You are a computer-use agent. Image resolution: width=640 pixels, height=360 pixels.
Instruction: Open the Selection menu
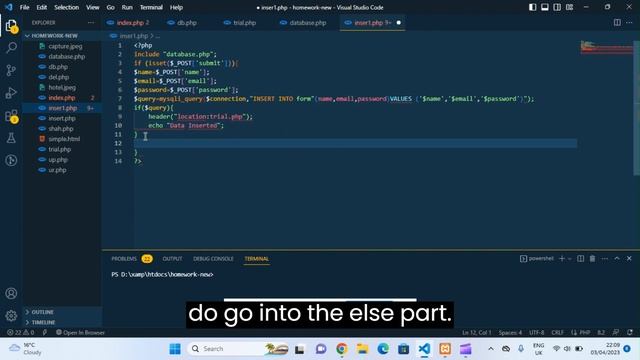(67, 7)
